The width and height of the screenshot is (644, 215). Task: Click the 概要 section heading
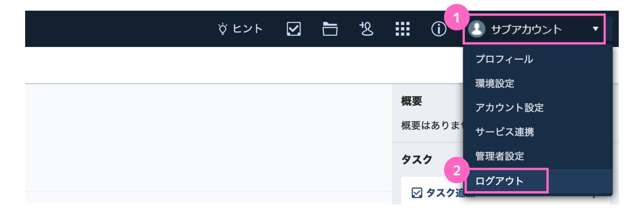point(412,101)
